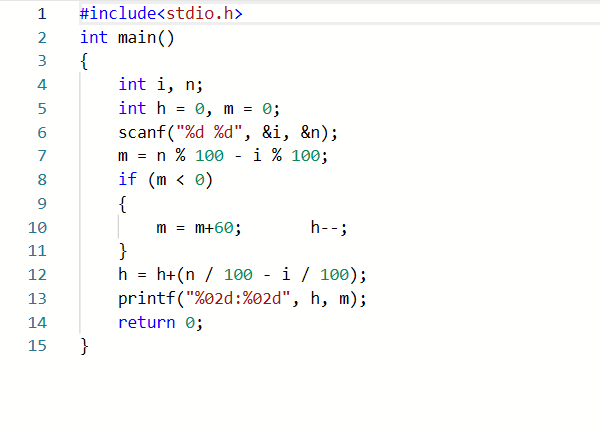The image size is (600, 433).
Task: Click line number 7 in the gutter
Action: point(42,156)
